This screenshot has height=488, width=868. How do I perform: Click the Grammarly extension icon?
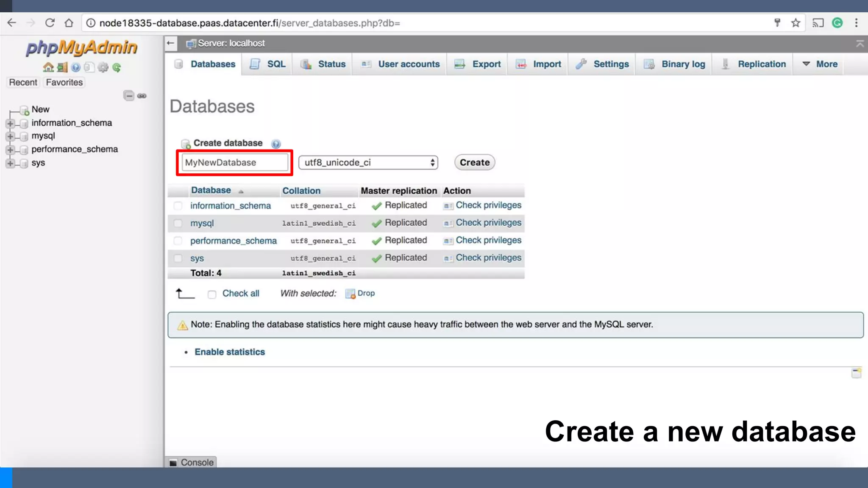point(837,23)
